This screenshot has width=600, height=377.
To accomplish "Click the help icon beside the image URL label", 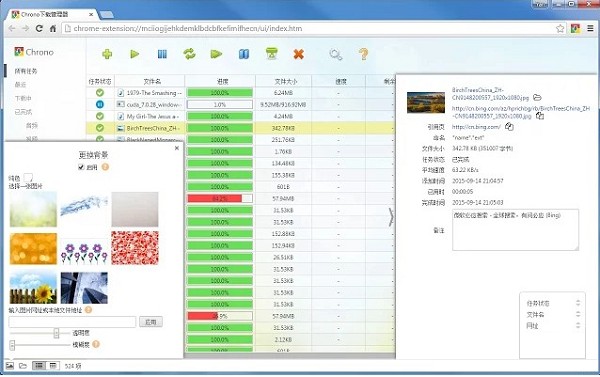I will [x=88, y=310].
